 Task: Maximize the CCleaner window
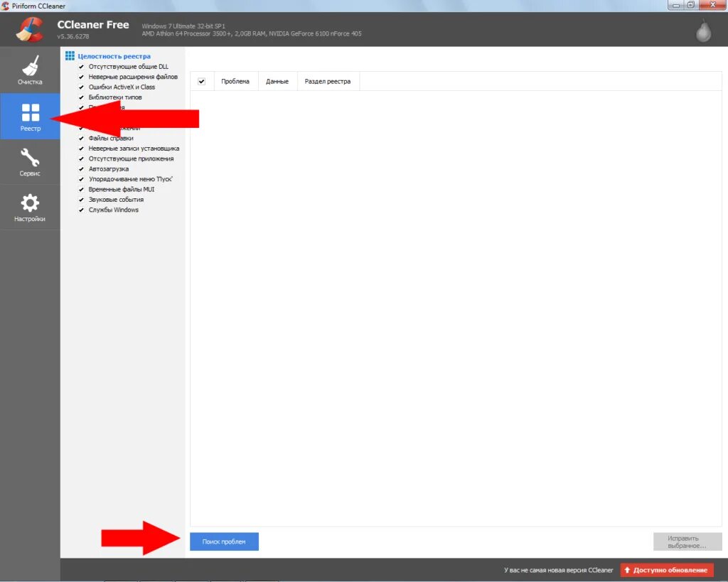tap(690, 5)
